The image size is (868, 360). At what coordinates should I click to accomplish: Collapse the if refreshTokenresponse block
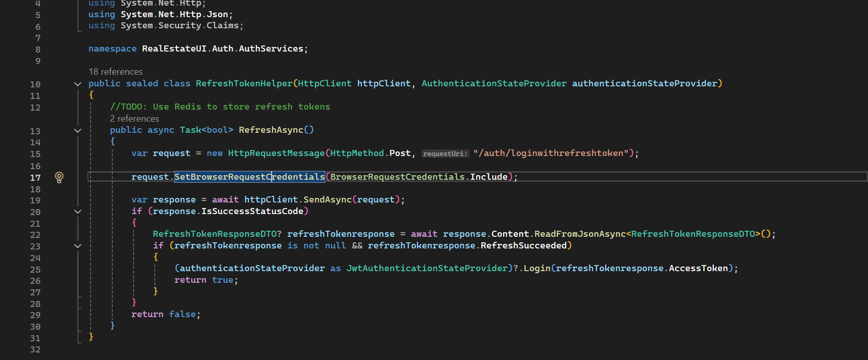click(78, 246)
